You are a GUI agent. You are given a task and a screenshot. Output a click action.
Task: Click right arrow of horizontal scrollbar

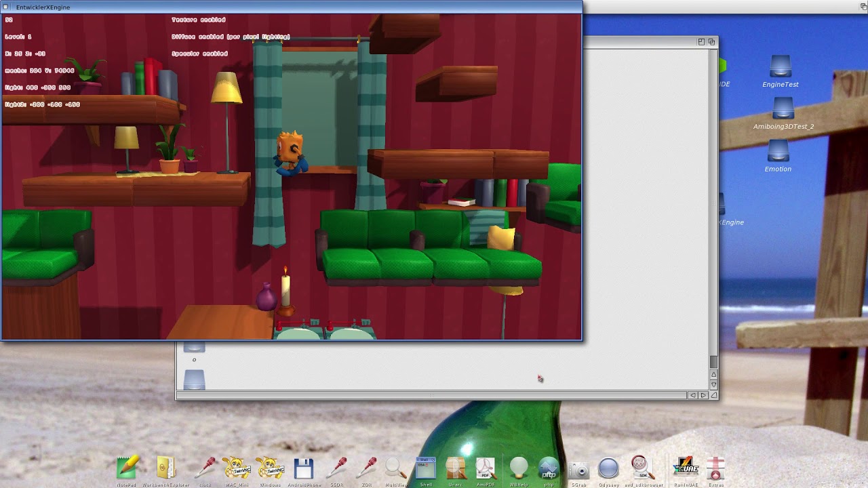click(x=703, y=395)
